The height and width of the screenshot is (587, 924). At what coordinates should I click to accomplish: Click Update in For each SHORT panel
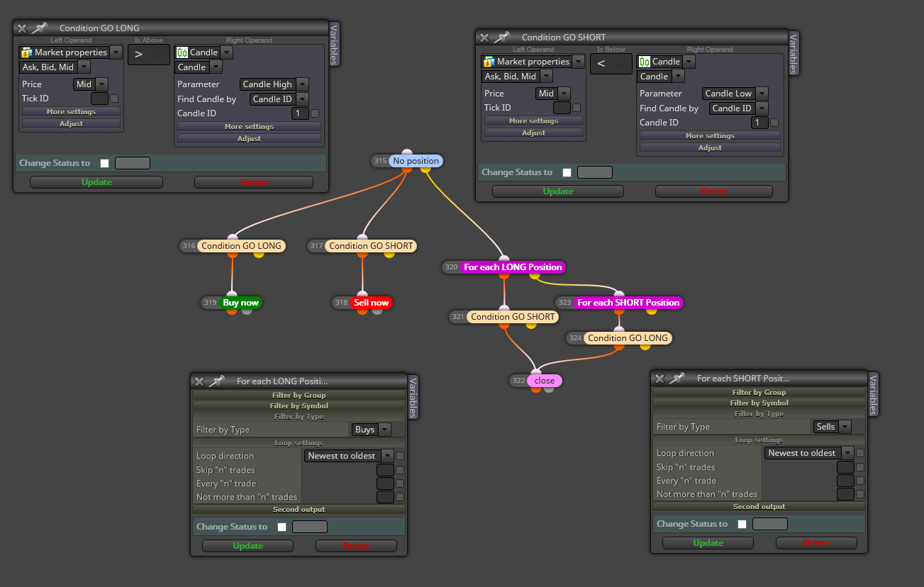pyautogui.click(x=708, y=543)
